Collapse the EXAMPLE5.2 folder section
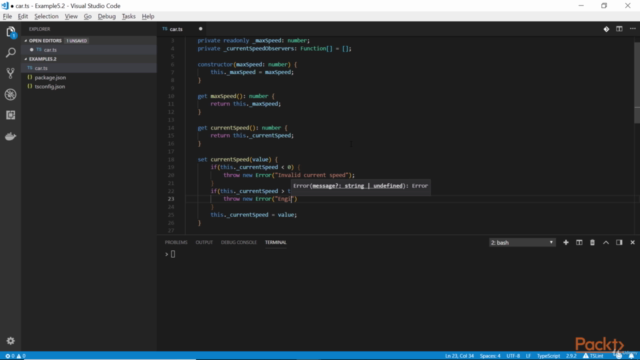This screenshot has height=360, width=640. click(42, 59)
